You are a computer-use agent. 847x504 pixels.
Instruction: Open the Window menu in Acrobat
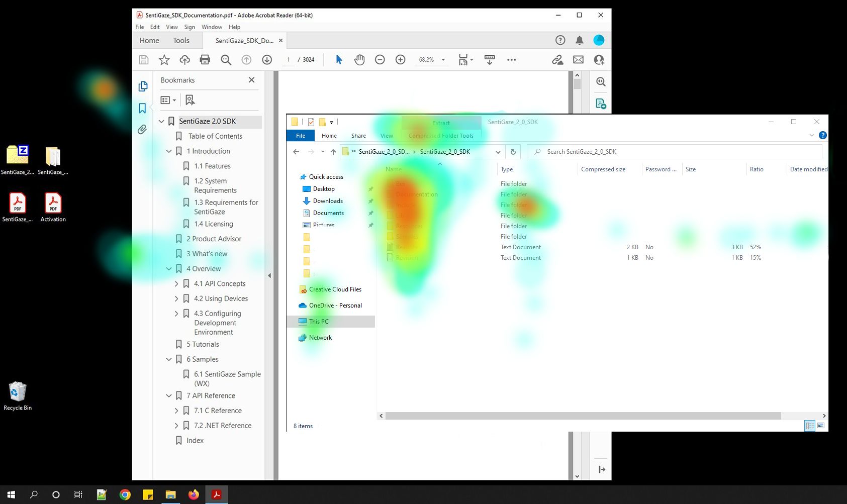click(212, 27)
